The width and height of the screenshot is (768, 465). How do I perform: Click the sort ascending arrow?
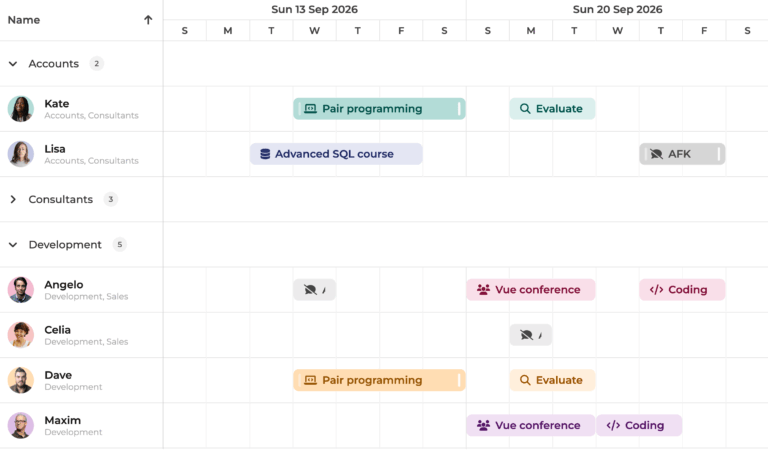[148, 20]
